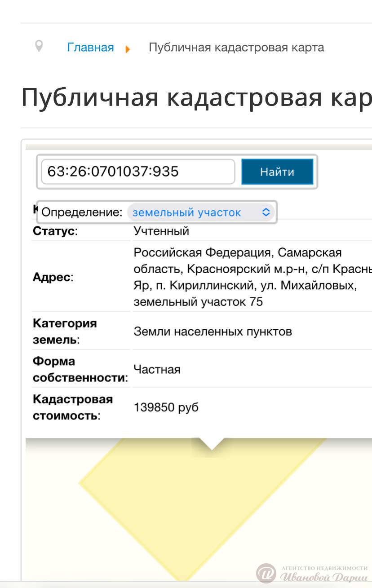Select the Публичная кадастровая карта breadcrumb item
This screenshot has width=372, height=588.
pos(236,47)
